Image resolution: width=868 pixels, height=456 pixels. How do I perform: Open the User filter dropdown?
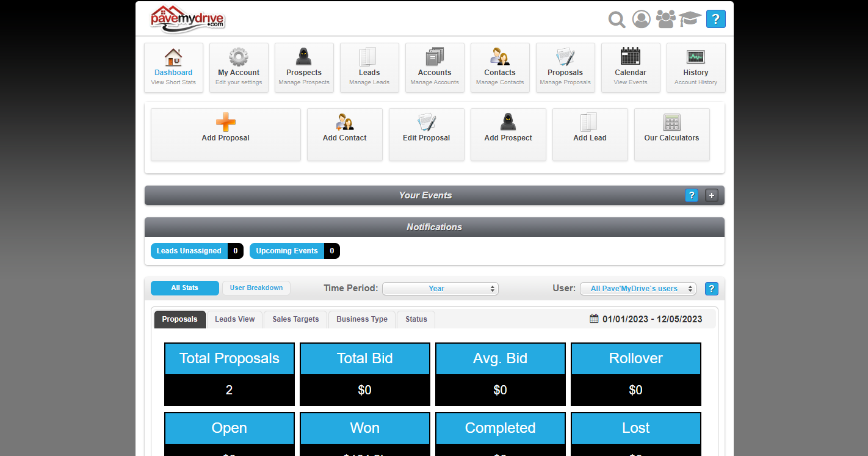(x=638, y=289)
